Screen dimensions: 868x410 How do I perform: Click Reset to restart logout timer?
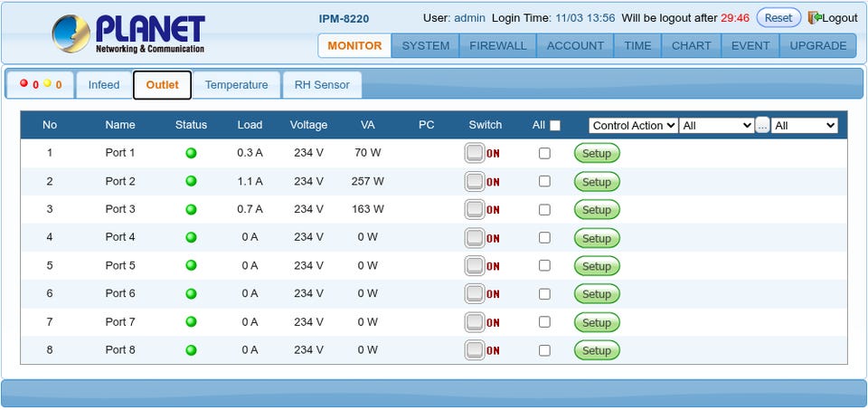coord(778,18)
